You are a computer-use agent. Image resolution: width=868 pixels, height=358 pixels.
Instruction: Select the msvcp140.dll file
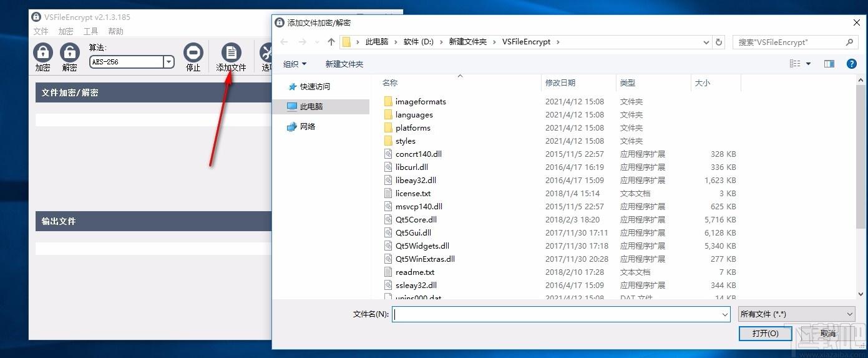(419, 206)
